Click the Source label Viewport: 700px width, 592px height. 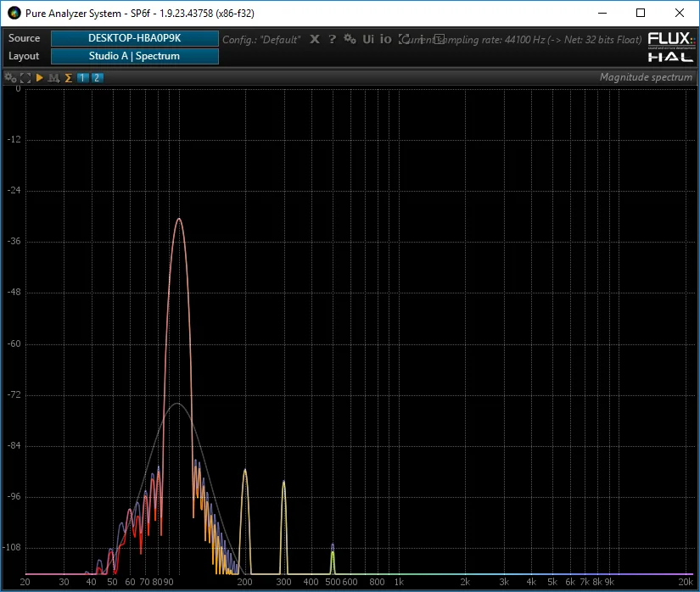(x=24, y=38)
